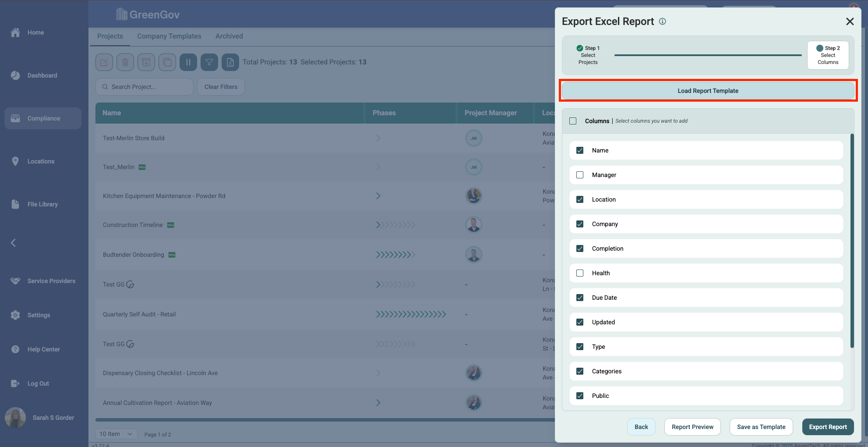Open the Archived tab
This screenshot has height=447, width=868.
[229, 36]
